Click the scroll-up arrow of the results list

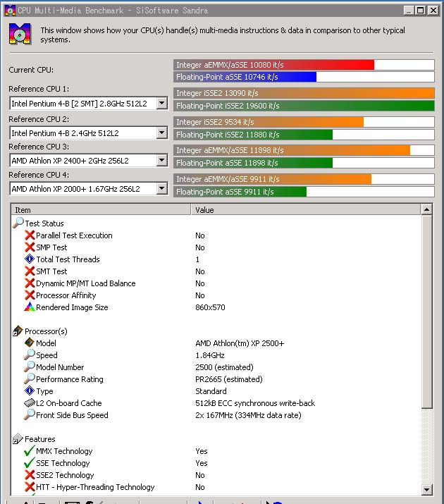pos(426,210)
